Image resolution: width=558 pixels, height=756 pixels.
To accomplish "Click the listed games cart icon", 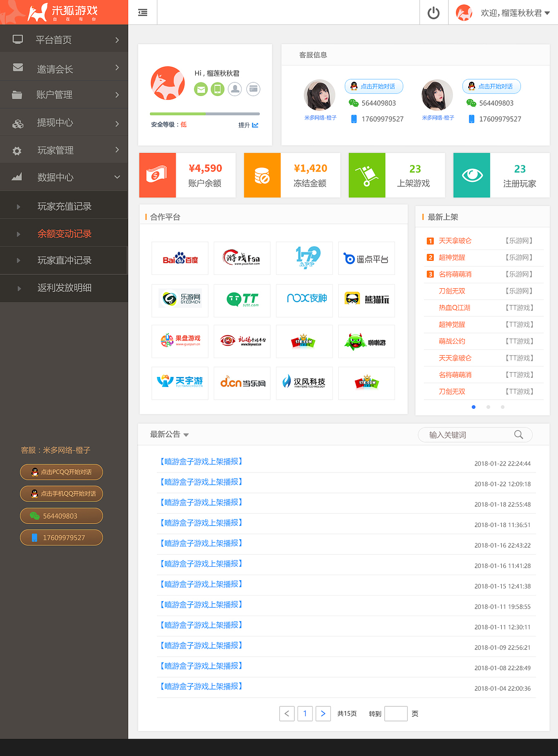I will [367, 175].
